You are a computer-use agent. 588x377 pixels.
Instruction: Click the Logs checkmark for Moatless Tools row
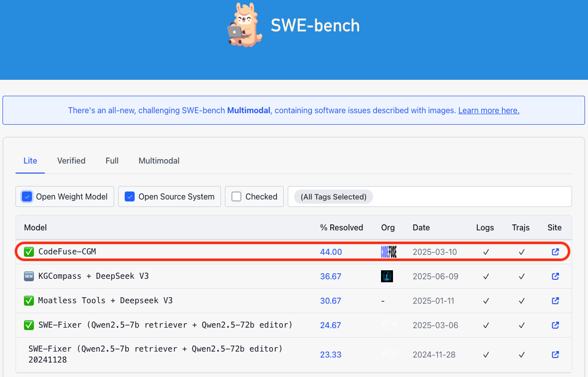[486, 301]
